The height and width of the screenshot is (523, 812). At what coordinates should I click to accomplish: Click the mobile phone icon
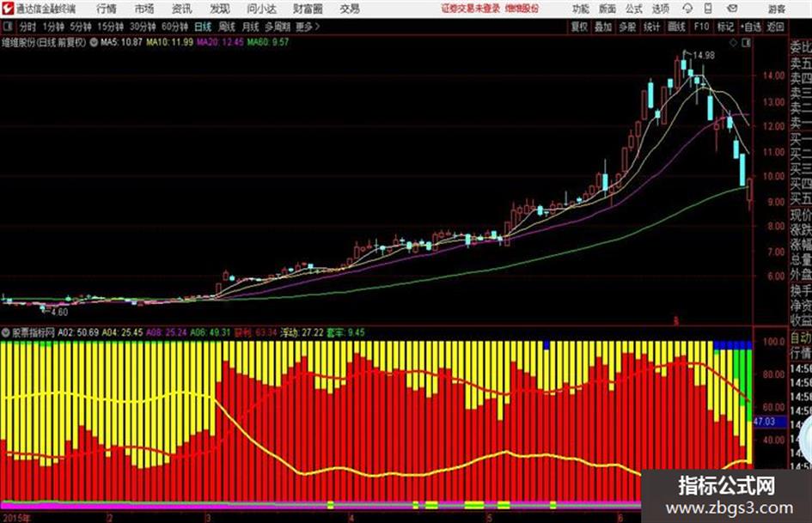click(x=708, y=9)
